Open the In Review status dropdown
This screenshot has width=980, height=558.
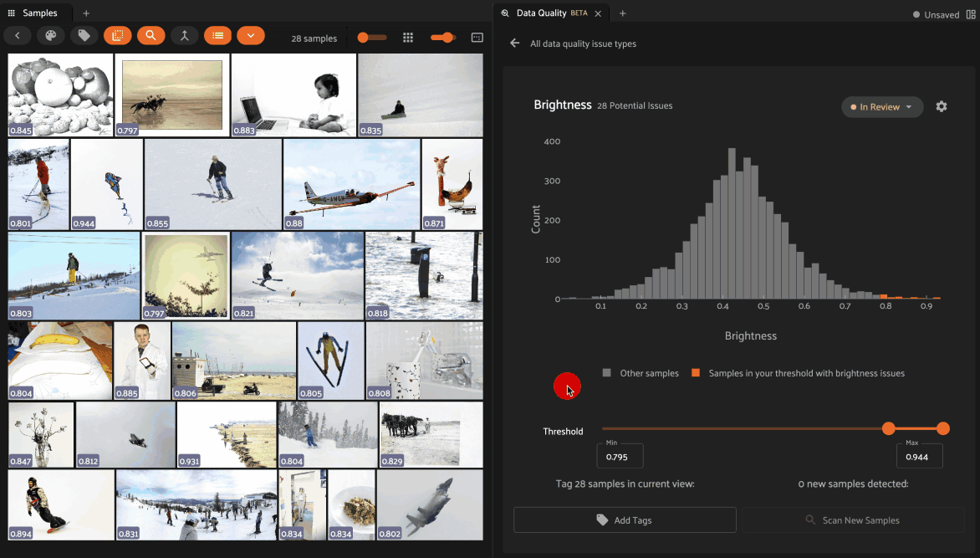click(x=882, y=107)
